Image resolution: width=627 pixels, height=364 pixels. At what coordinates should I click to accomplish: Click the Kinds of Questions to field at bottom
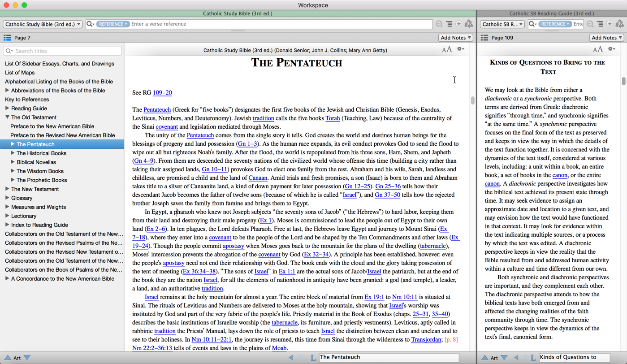pos(574,357)
